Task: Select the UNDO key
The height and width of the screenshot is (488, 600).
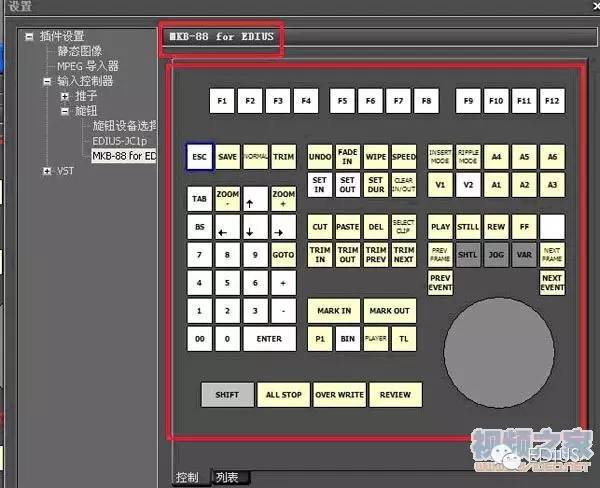Action: click(x=320, y=157)
